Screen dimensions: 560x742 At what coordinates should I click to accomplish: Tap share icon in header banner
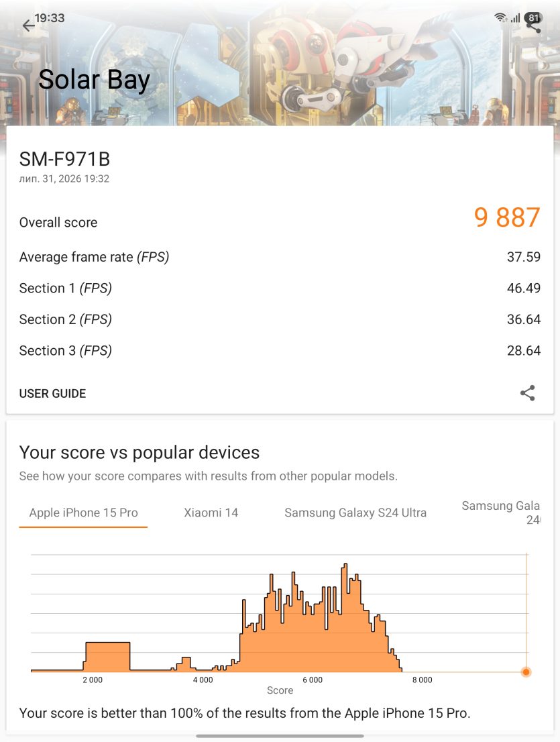[535, 27]
